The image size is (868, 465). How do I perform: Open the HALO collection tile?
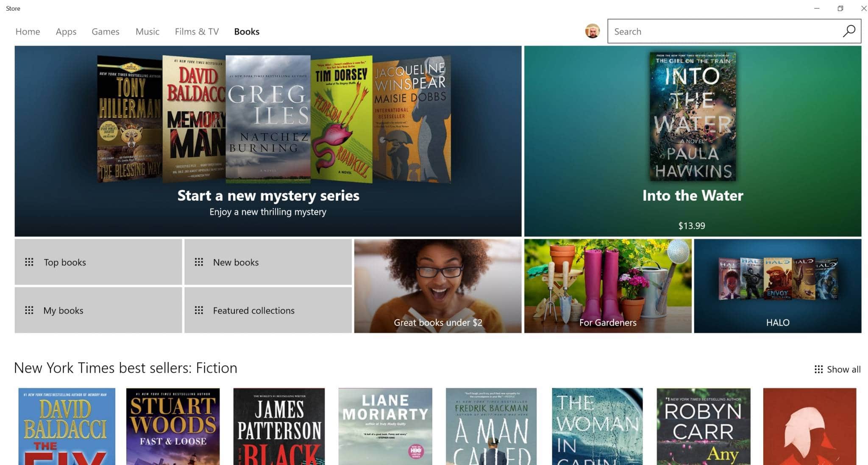tap(778, 286)
